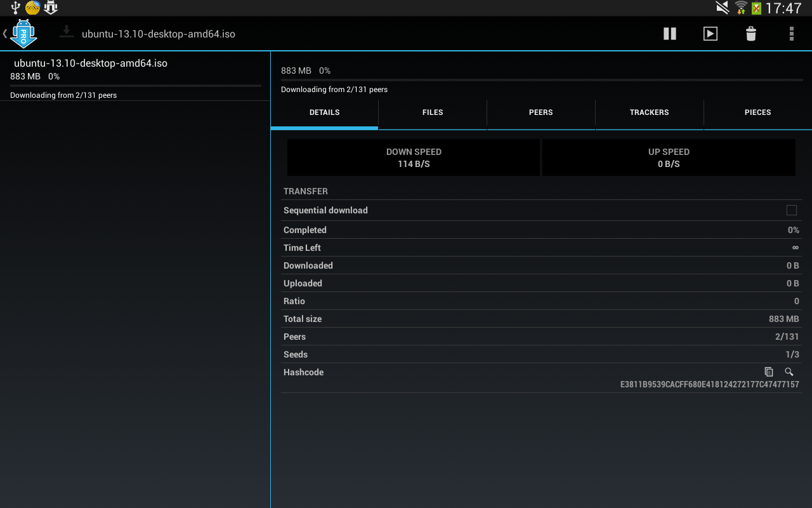Copy the hashcode with copy icon
This screenshot has width=812, height=508.
pos(769,372)
